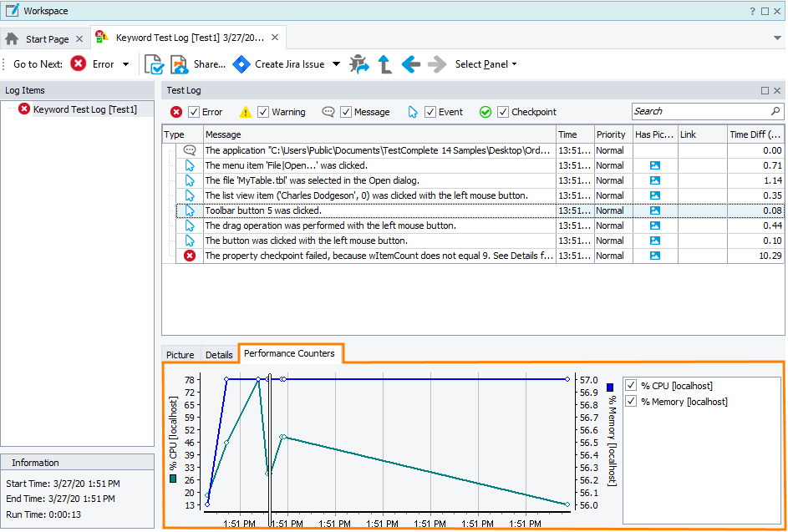Click the log checkmark document icon

pyautogui.click(x=154, y=64)
